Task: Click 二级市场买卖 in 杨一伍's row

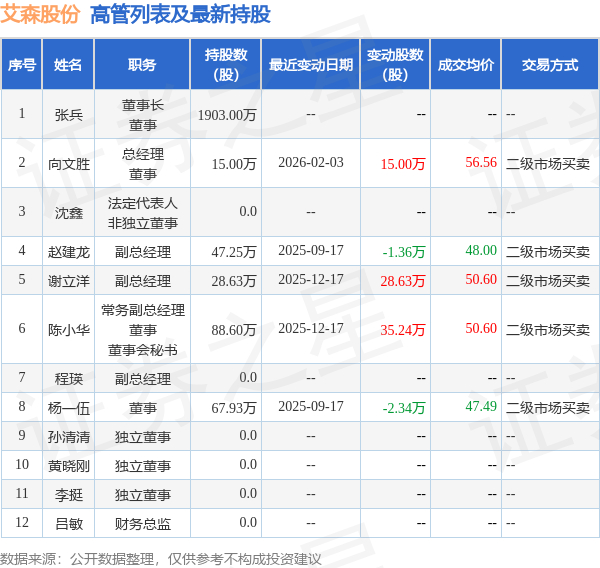Action: pyautogui.click(x=548, y=408)
